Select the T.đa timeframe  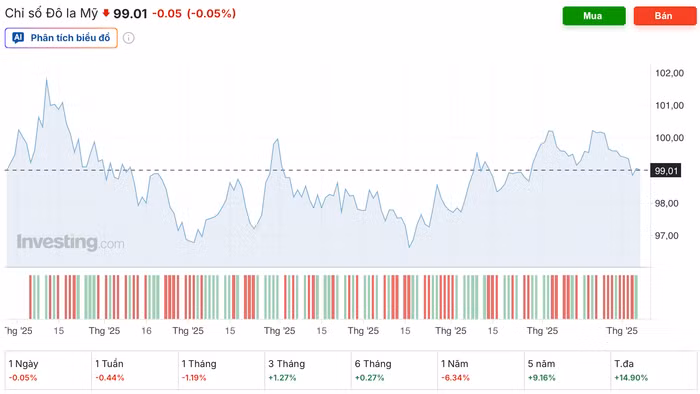point(654,370)
